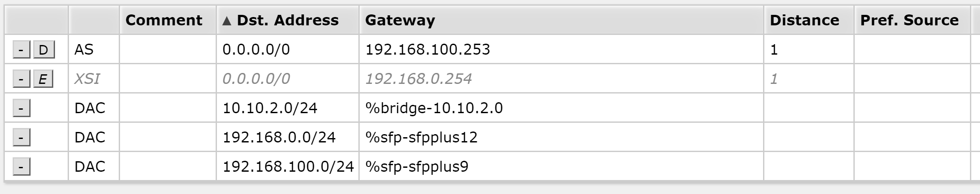The height and width of the screenshot is (194, 980).
Task: Sort routes by Pref. Source column
Action: pyautogui.click(x=909, y=20)
